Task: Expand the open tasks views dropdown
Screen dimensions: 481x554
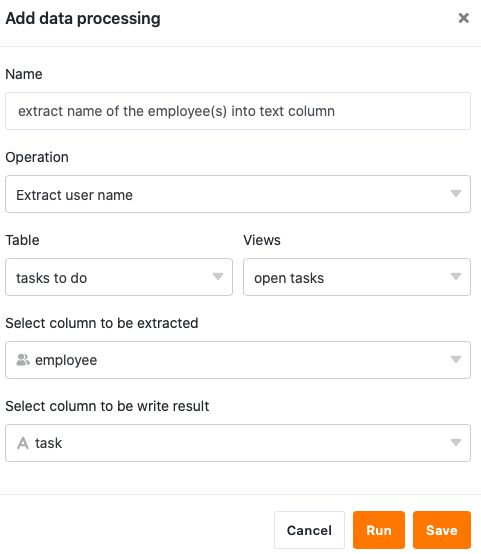Action: 357,277
